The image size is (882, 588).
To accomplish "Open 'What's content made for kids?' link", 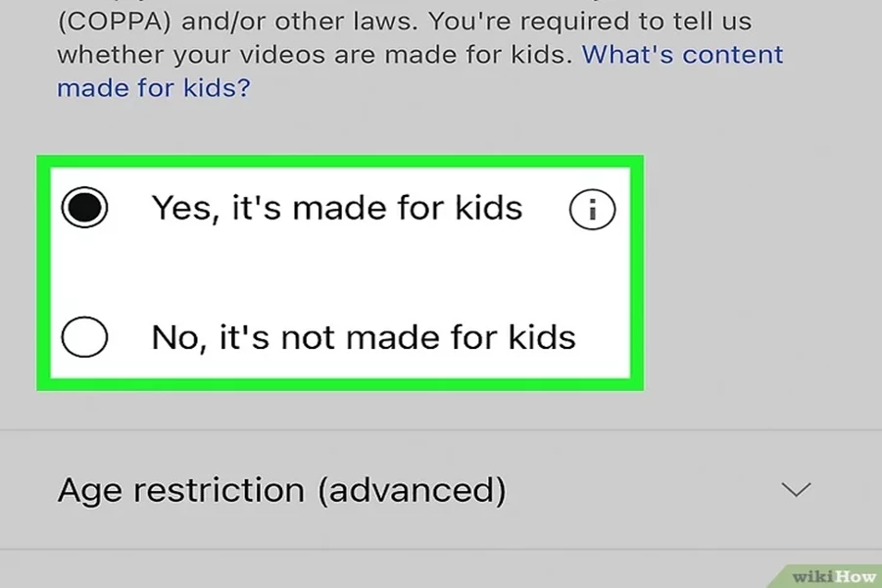I will point(419,72).
